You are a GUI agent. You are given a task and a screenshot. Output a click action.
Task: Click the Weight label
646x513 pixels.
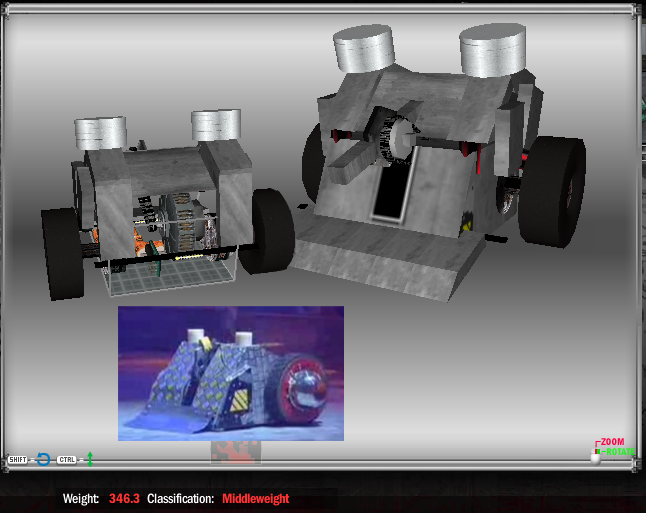coord(81,499)
